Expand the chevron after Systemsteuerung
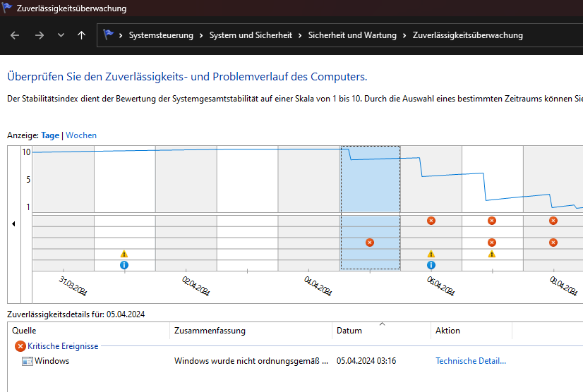Viewport: 583px width, 392px height. pyautogui.click(x=201, y=36)
